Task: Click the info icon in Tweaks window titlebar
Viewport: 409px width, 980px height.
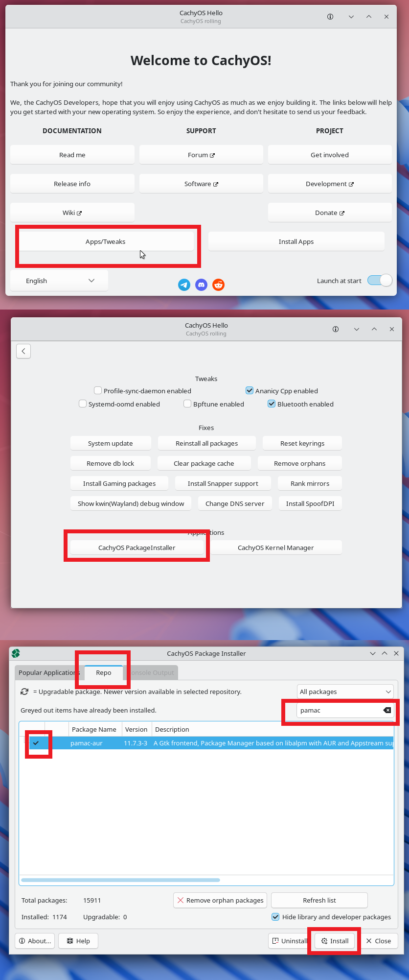Action: 336,329
